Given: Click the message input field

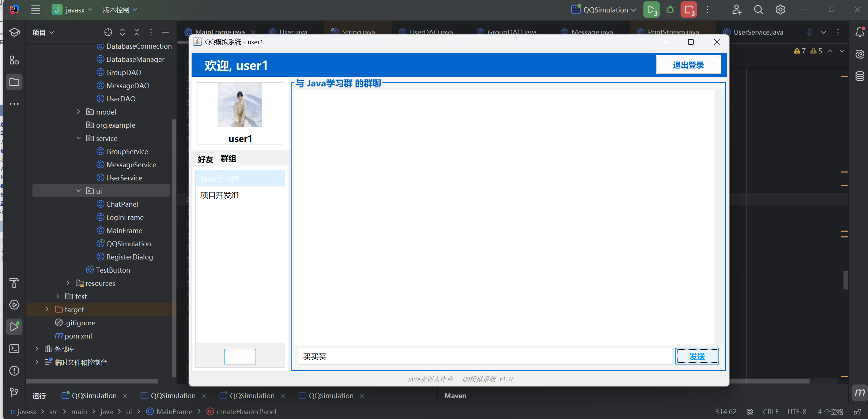Looking at the screenshot, I should tap(484, 356).
